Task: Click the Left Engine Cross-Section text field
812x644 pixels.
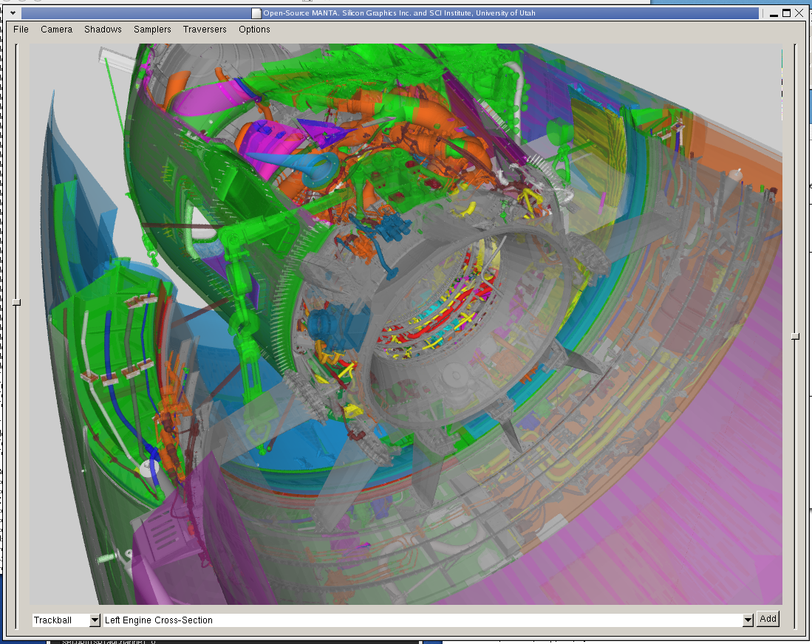Action: [x=423, y=620]
